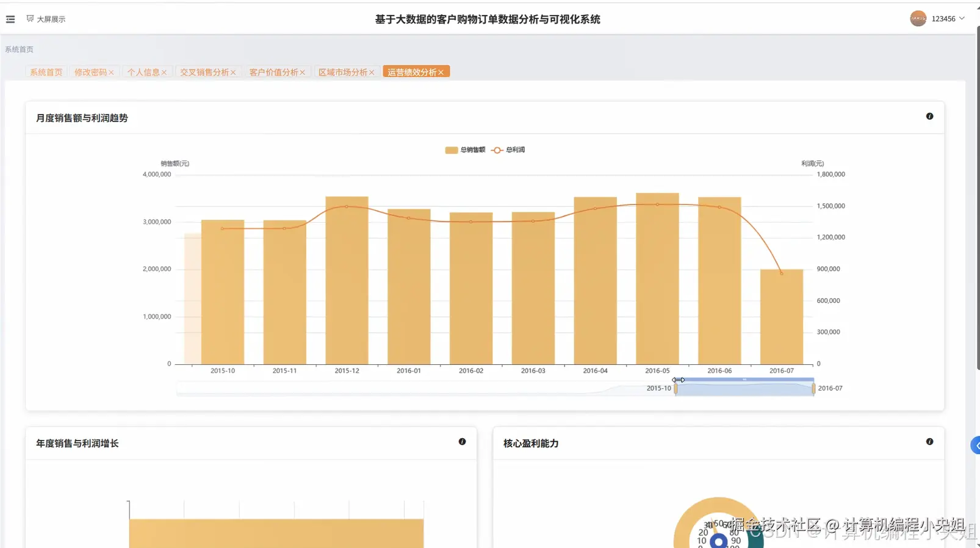Image resolution: width=980 pixels, height=548 pixels.
Task: Click the 利润(元) axis title
Action: click(812, 164)
